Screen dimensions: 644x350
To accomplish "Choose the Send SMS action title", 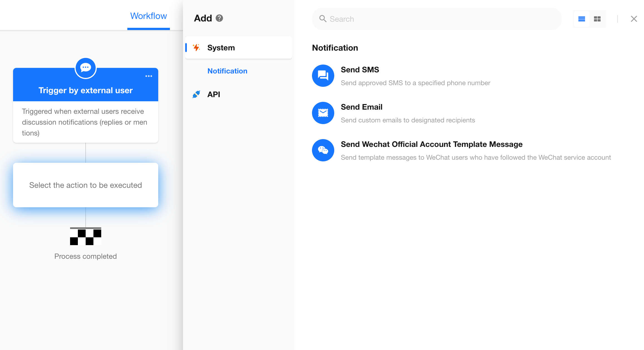I will click(360, 70).
